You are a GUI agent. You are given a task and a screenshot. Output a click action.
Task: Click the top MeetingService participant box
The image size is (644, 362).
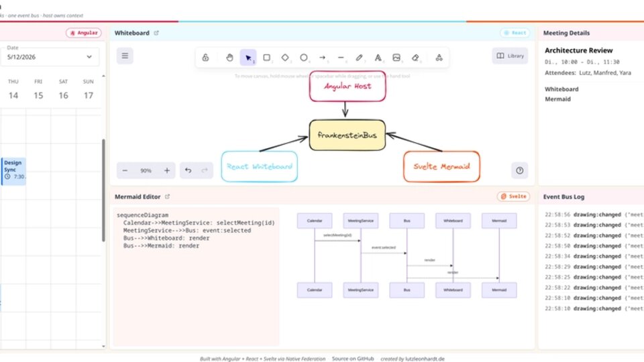pyautogui.click(x=361, y=221)
